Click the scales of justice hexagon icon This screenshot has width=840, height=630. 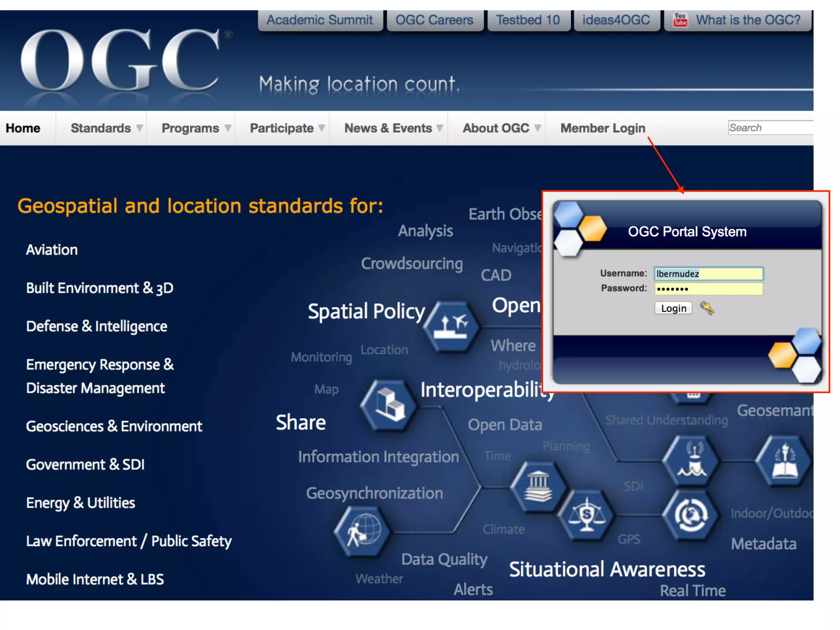(x=587, y=515)
